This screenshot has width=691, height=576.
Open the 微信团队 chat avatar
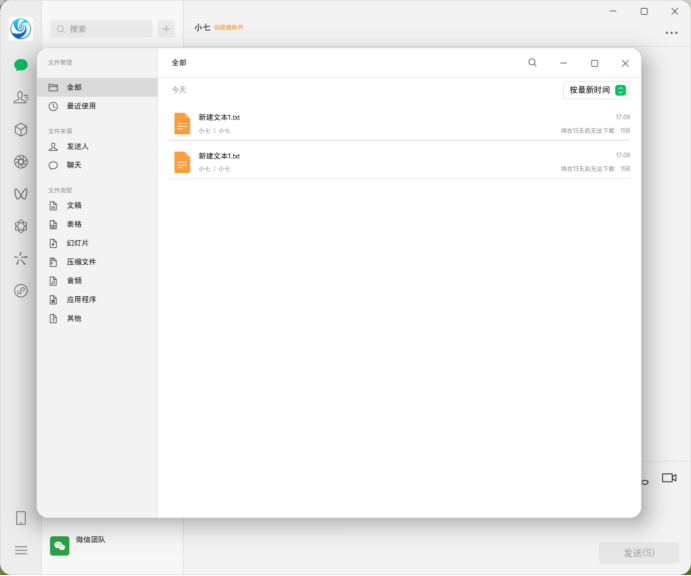point(59,546)
